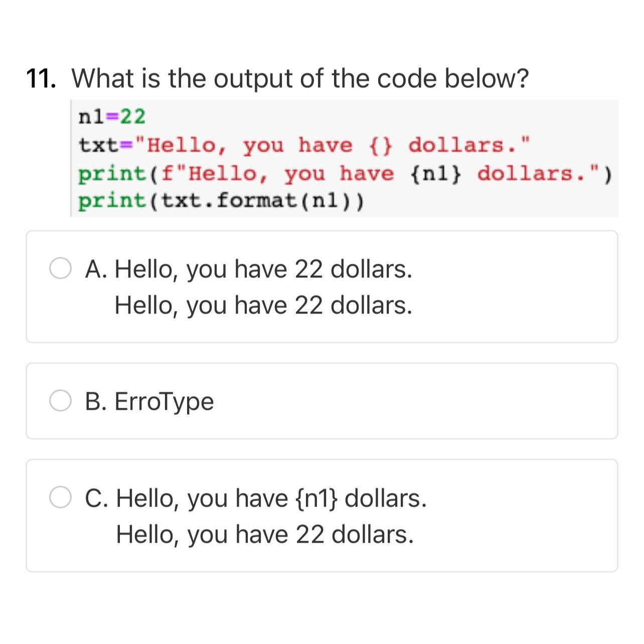Click the second line of option A text
644x644 pixels.
(264, 304)
